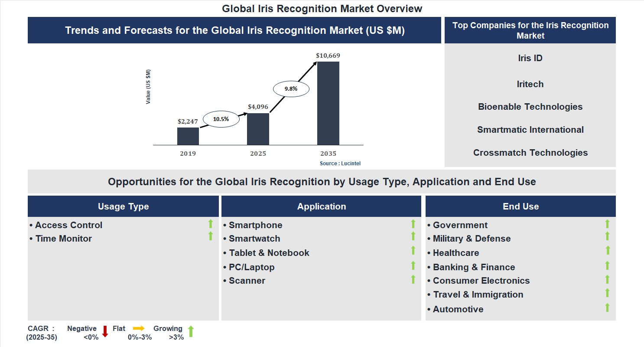Select the green Growing arrow in the legend

pos(190,332)
